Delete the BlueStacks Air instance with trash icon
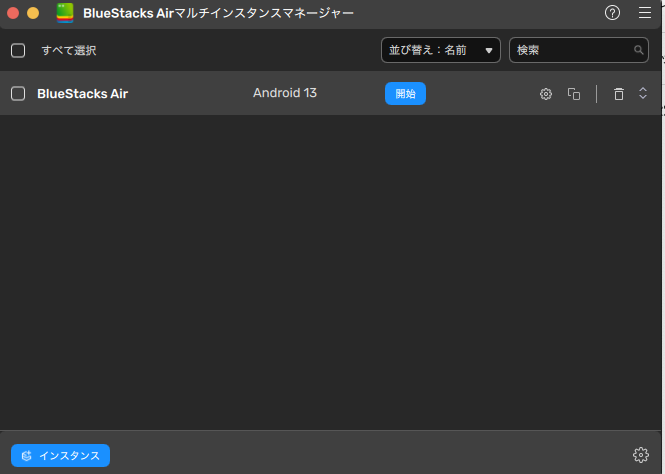This screenshot has width=665, height=474. [619, 94]
